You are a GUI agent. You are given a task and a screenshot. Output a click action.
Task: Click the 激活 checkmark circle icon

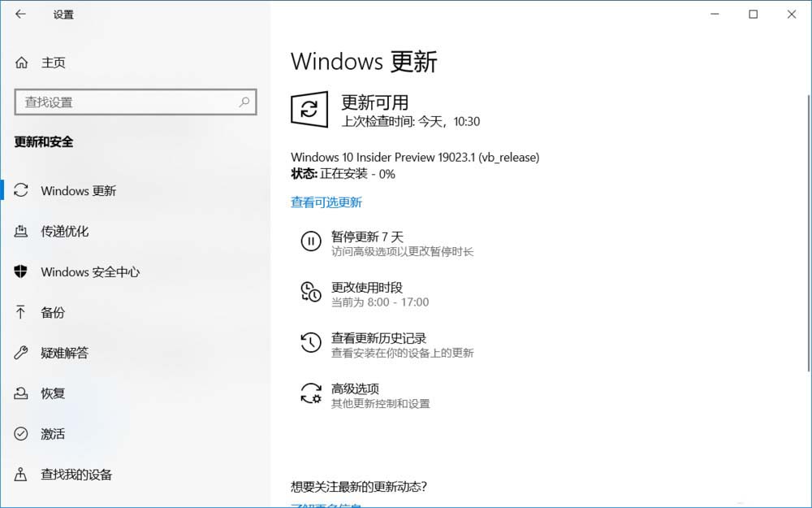tap(21, 433)
